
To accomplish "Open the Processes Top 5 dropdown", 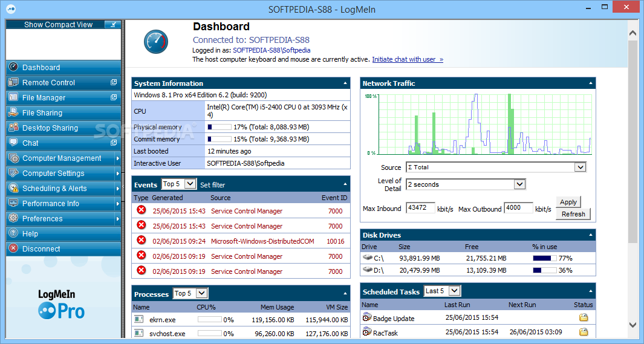I will tap(201, 293).
